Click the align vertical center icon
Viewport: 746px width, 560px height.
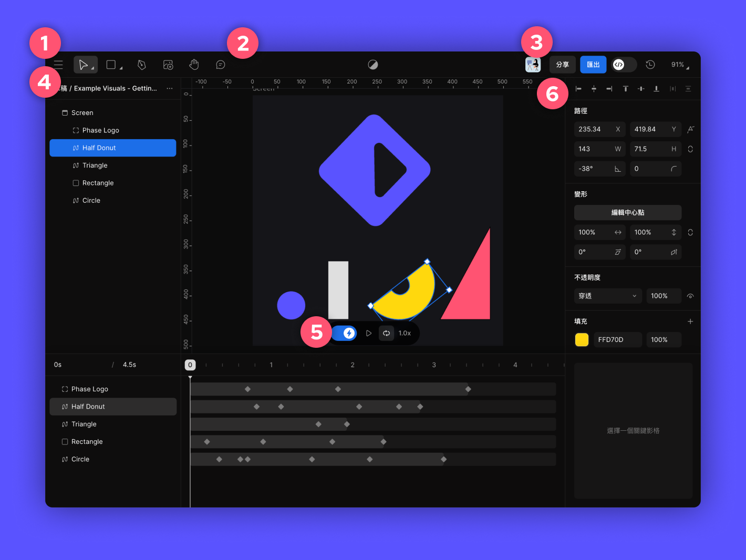pyautogui.click(x=641, y=89)
